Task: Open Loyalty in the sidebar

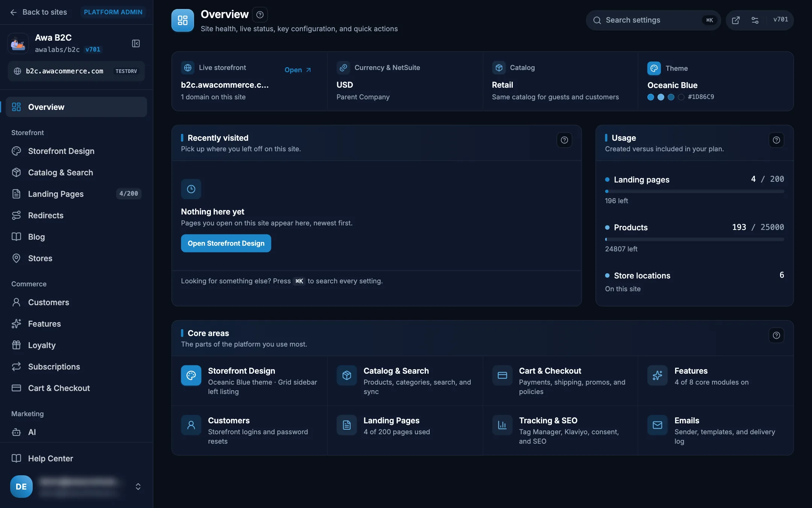Action: tap(76, 345)
